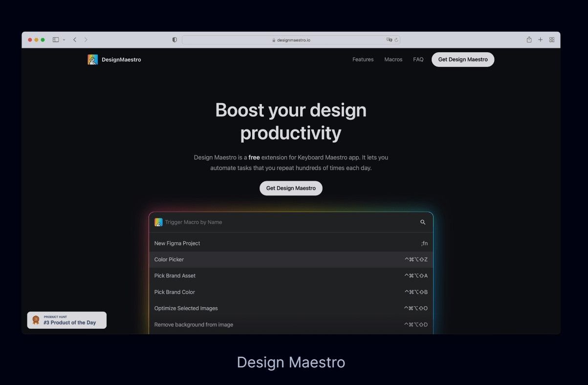Toggle the sidebar icon in Safari

(55, 39)
